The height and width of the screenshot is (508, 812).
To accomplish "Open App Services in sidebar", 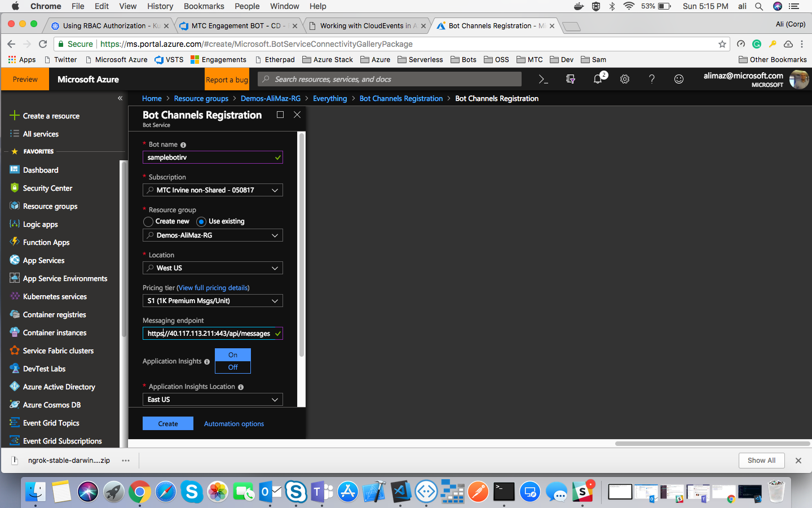I will point(43,260).
